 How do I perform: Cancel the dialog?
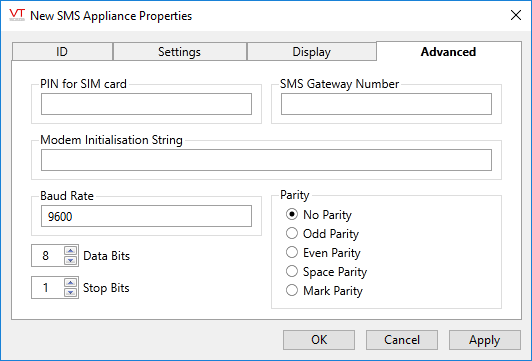(x=402, y=340)
